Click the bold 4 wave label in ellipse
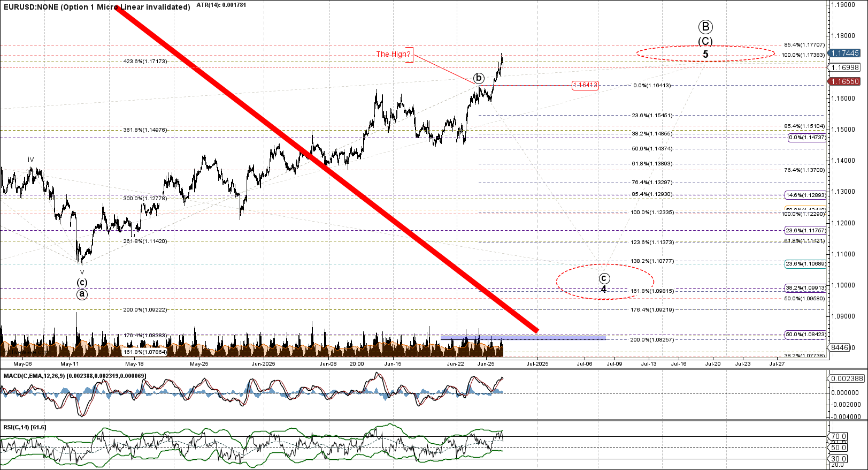Viewport: 868px width, 470px height. pos(604,290)
